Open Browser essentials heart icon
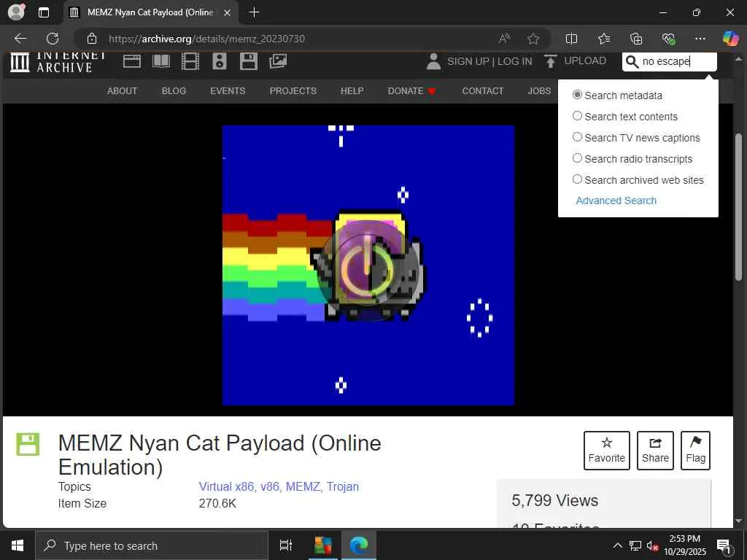Viewport: 747px width, 560px height. click(668, 39)
